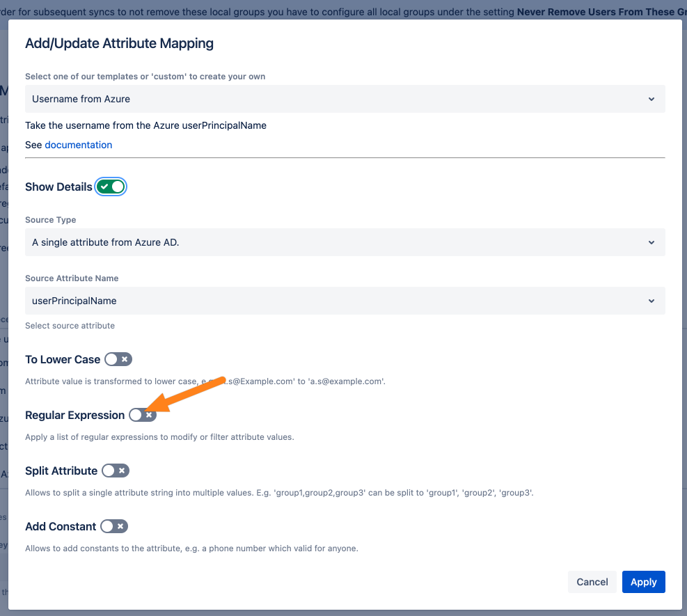Click the 'Regular Expression' label text
Screen dimensions: 687x616
(x=74, y=415)
